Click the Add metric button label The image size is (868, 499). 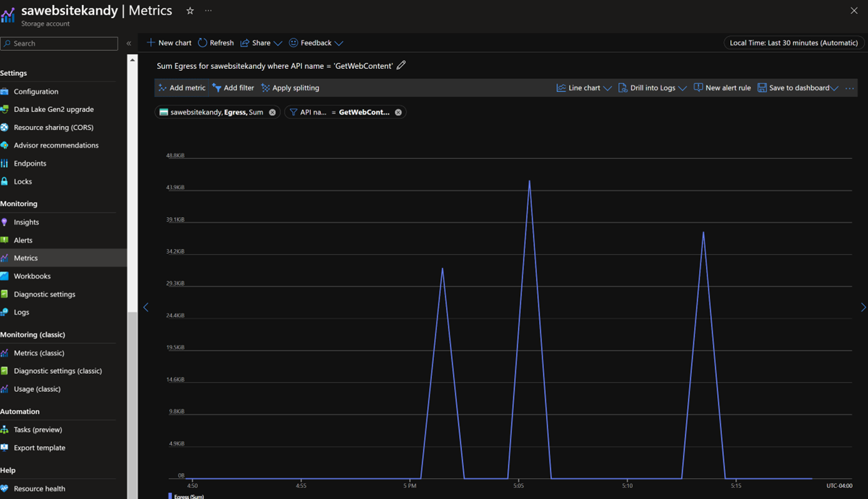[187, 88]
